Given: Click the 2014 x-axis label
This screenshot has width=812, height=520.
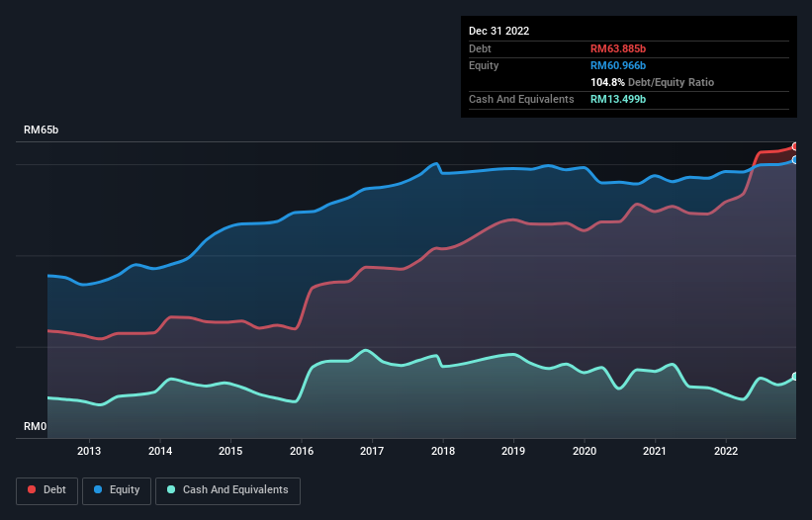Looking at the screenshot, I should [160, 451].
